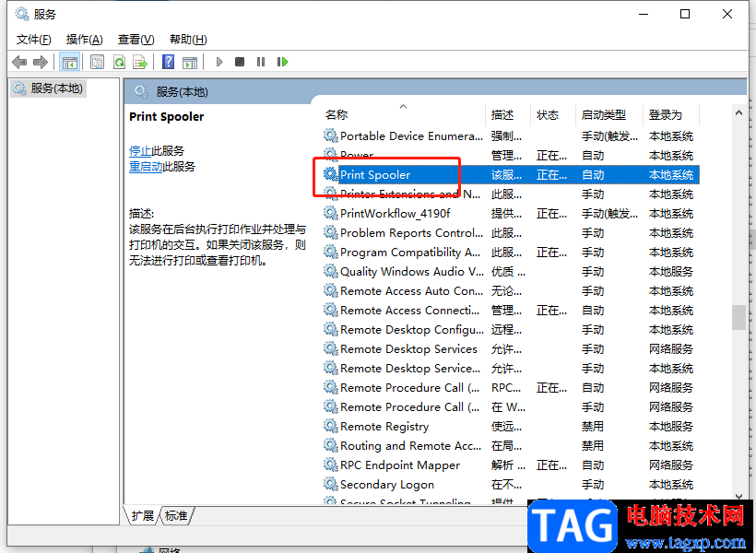Click the 禁用 startup type of Remote Registry
This screenshot has width=756, height=553.
[x=593, y=426]
